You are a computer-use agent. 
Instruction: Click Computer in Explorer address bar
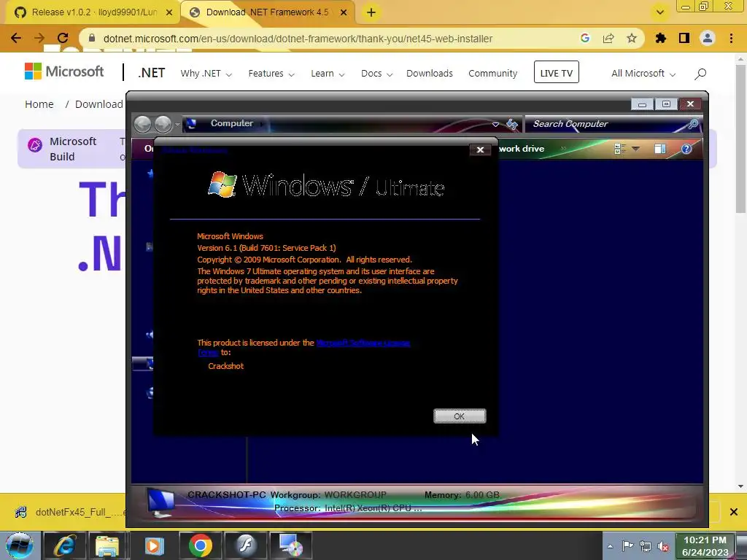coord(231,123)
